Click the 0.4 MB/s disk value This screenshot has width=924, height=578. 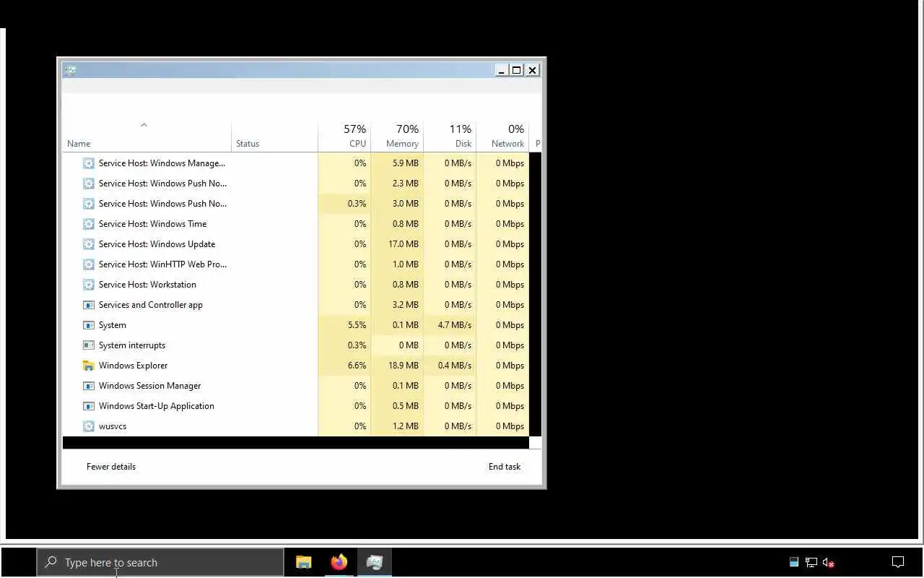[455, 366]
